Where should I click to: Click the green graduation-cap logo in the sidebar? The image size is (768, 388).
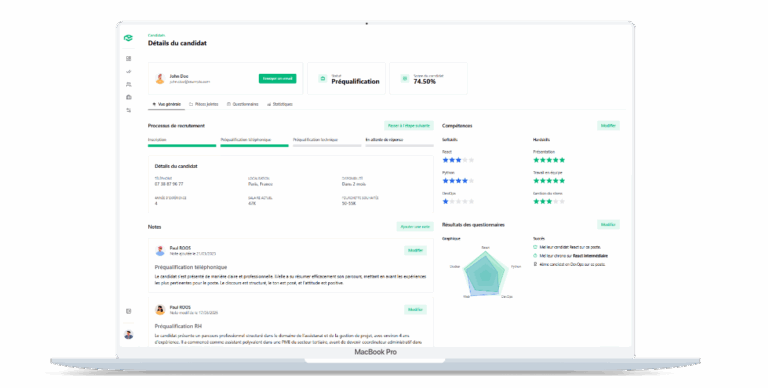point(128,38)
